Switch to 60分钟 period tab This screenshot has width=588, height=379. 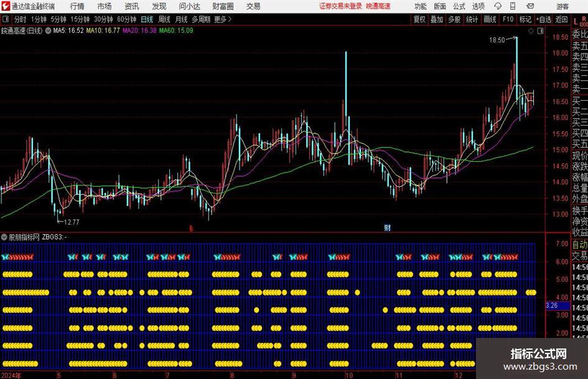126,19
